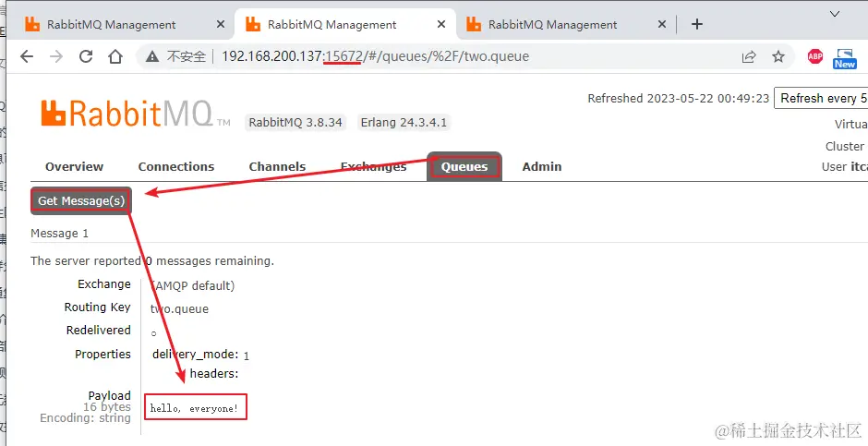The height and width of the screenshot is (446, 868).
Task: Reload the page with the refresh icon
Action: point(86,56)
